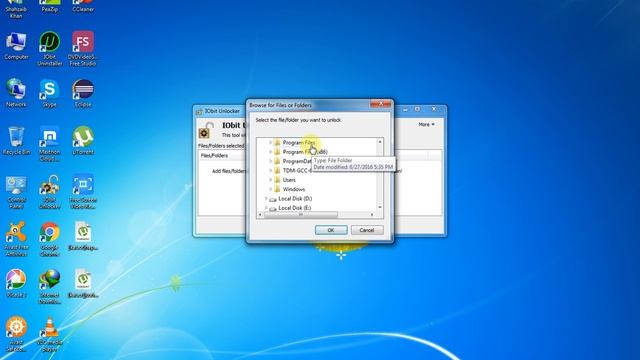Select Program Files (x86) folder label
640x360 pixels.
tap(305, 152)
